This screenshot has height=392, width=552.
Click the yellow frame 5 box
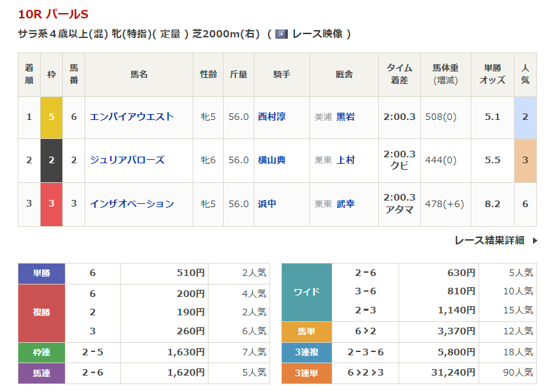pyautogui.click(x=52, y=117)
